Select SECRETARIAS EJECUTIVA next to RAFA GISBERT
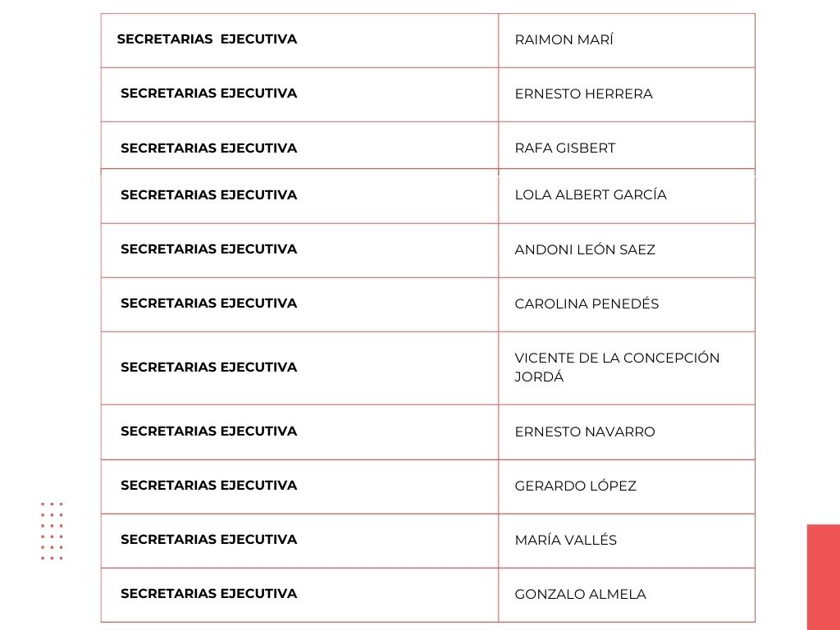Screen dimensions: 840x630 pyautogui.click(x=208, y=148)
